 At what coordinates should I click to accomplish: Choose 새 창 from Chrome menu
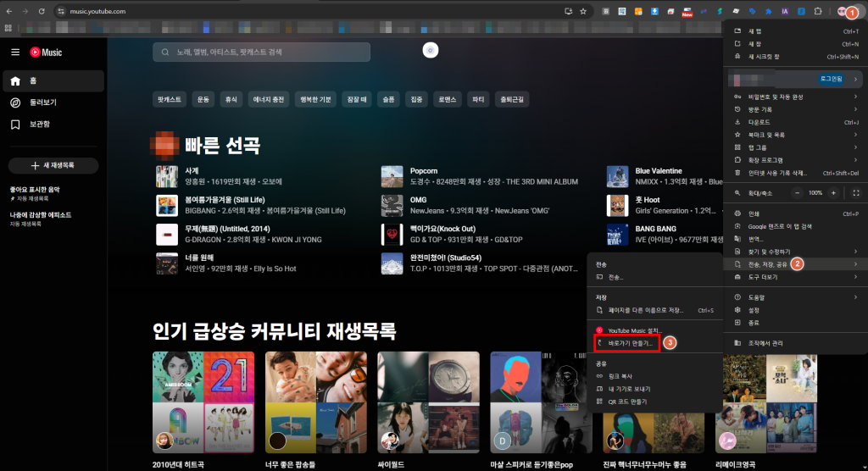(795, 44)
